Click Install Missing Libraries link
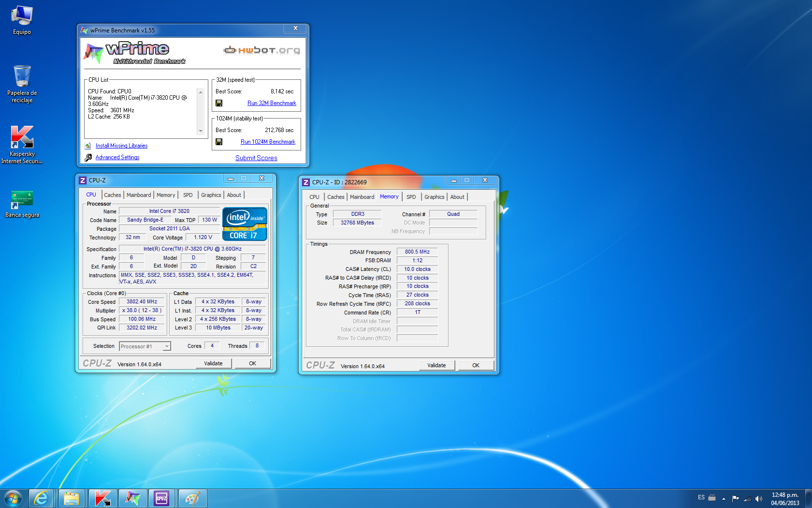 point(121,146)
